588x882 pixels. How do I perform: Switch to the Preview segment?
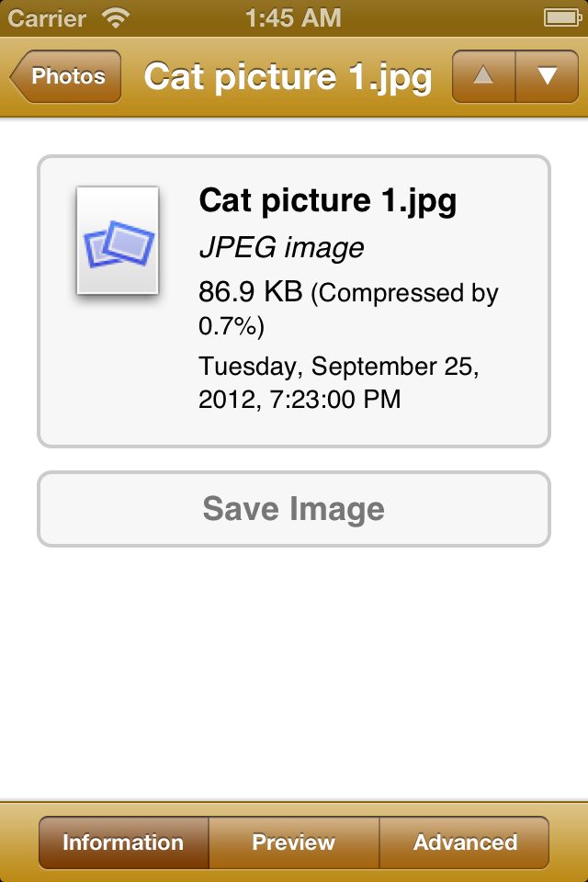point(294,842)
